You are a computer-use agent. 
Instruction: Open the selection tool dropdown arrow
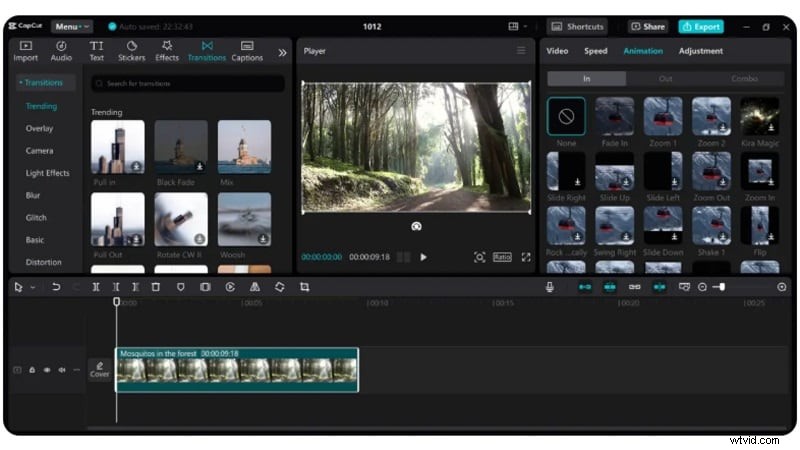[x=33, y=288]
